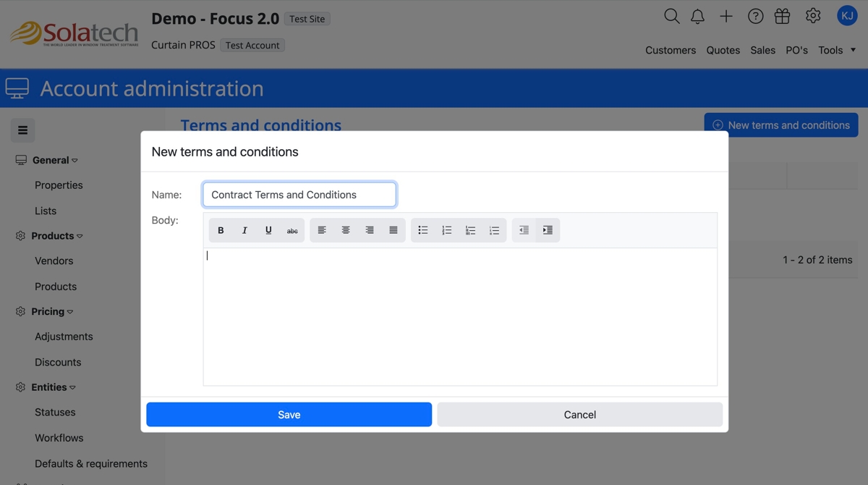Decrease the paragraph indent

[x=524, y=230]
